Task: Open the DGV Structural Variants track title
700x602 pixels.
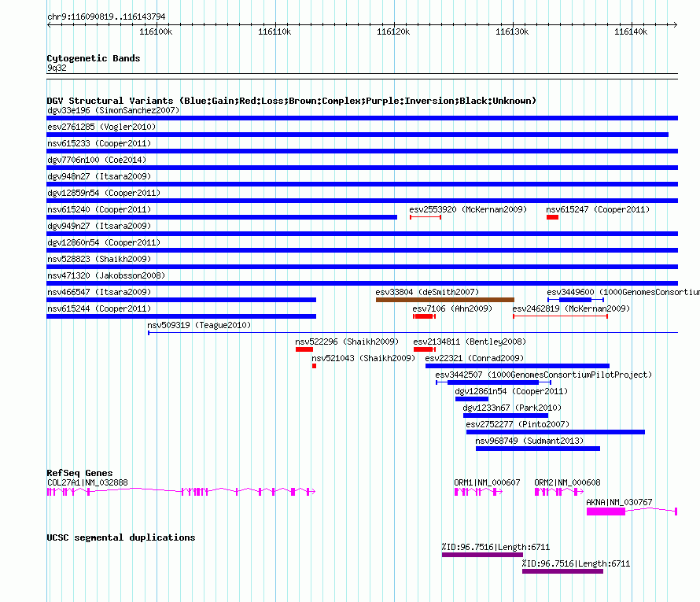Action: [x=292, y=101]
